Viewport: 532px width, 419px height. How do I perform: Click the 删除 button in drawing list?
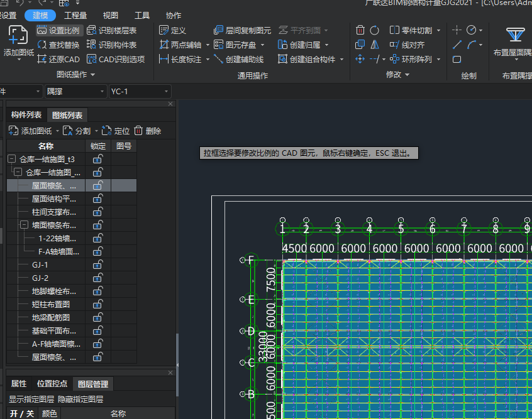pyautogui.click(x=148, y=131)
